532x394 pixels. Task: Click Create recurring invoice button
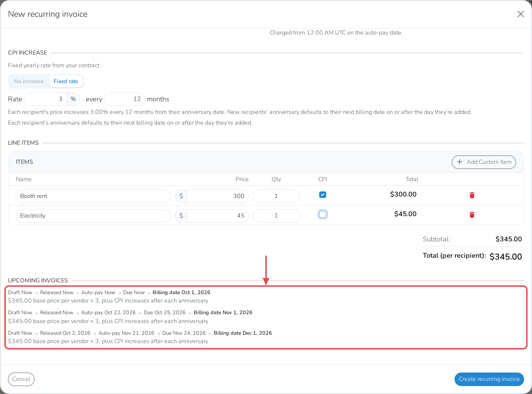(489, 379)
